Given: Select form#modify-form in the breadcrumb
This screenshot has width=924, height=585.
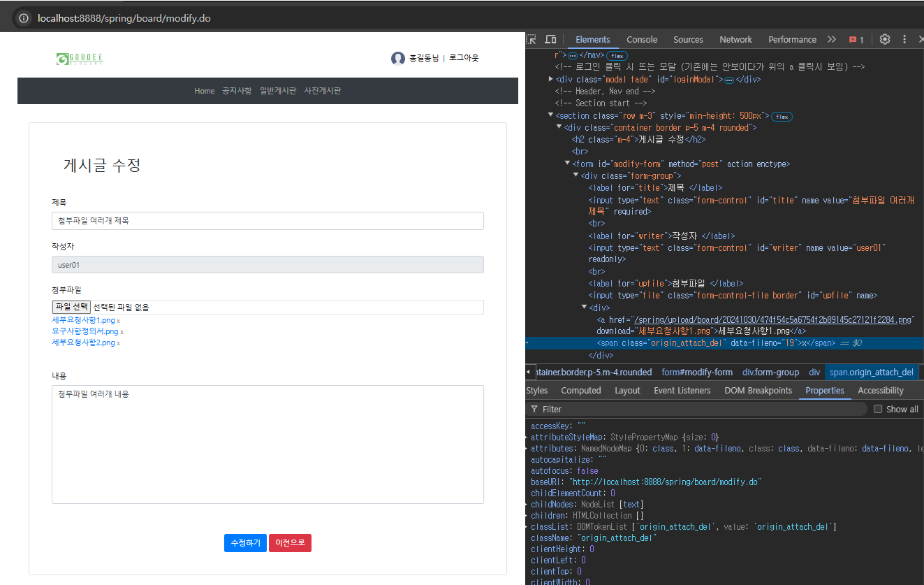Looking at the screenshot, I should coord(697,372).
